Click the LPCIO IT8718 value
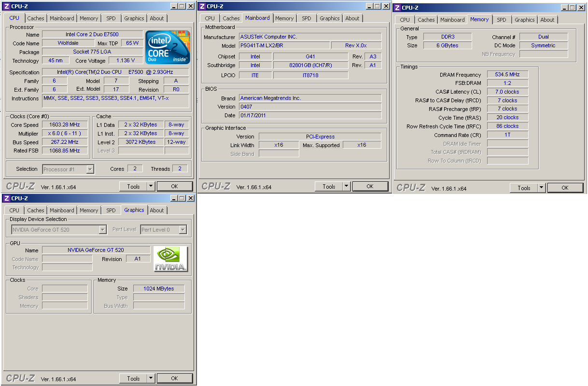588x386 pixels. [310, 75]
